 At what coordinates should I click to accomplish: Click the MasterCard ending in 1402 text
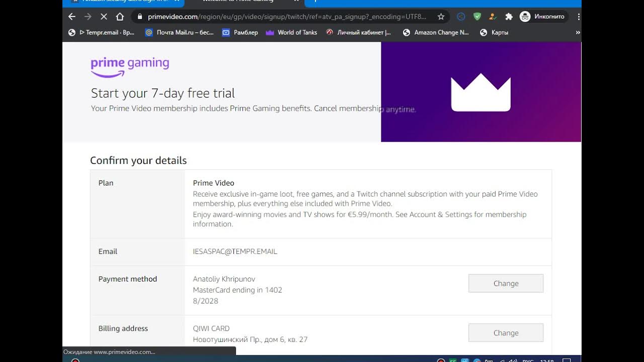237,290
